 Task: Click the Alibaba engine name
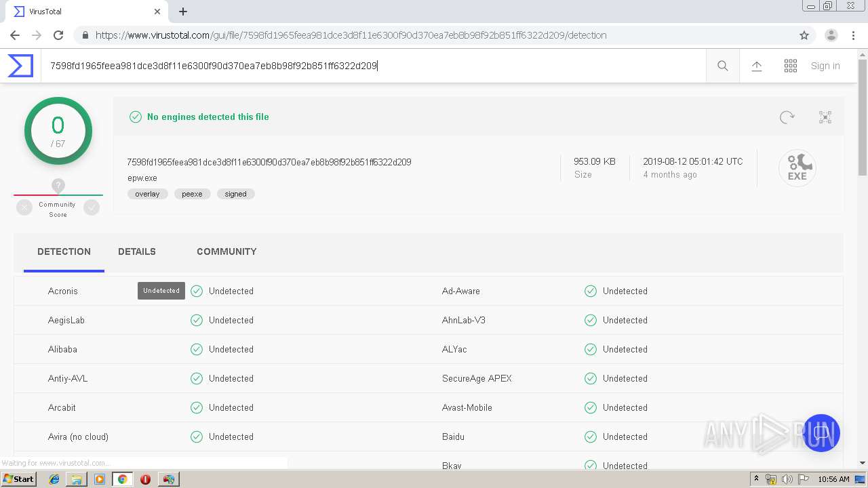(x=62, y=349)
